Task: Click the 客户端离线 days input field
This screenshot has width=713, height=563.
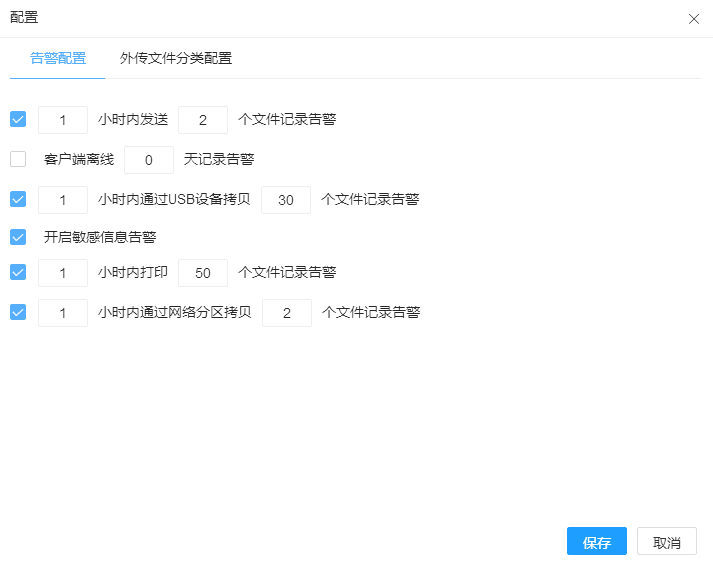Action: (148, 160)
